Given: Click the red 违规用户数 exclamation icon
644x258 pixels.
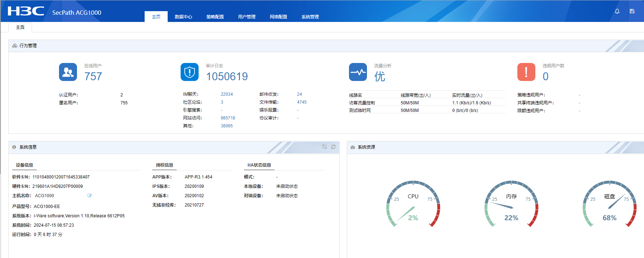Looking at the screenshot, I should pos(526,72).
